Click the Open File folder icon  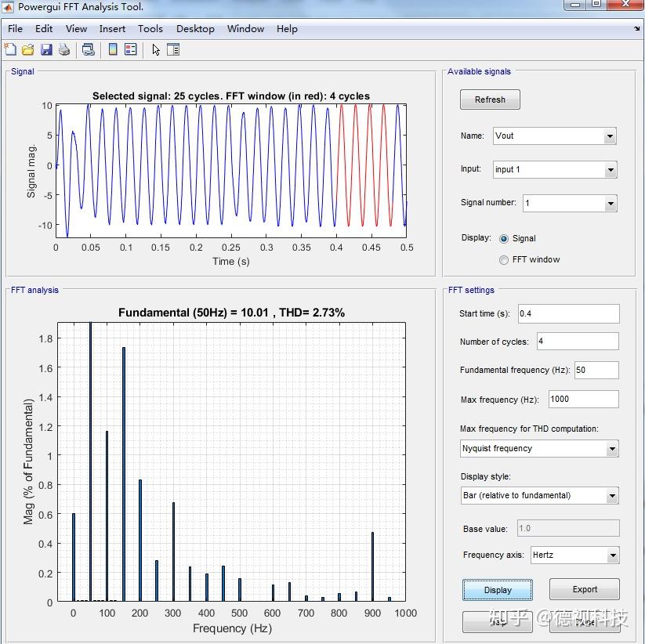pyautogui.click(x=28, y=50)
